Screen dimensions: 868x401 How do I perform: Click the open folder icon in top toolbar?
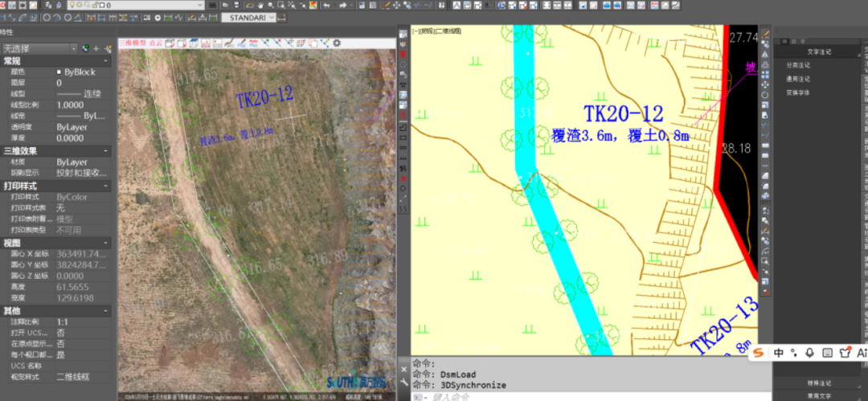coord(225,5)
